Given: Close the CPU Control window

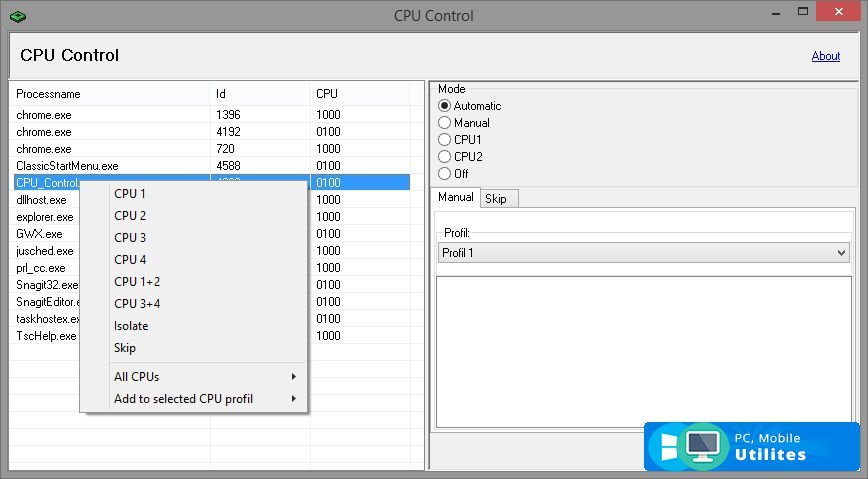Looking at the screenshot, I should (838, 12).
